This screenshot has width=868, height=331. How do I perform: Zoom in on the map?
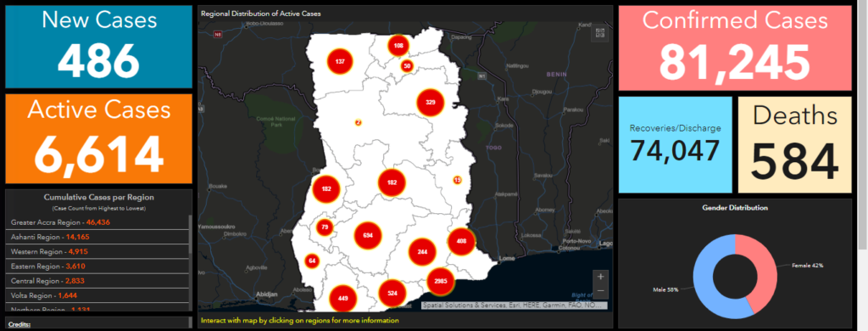[x=601, y=276]
